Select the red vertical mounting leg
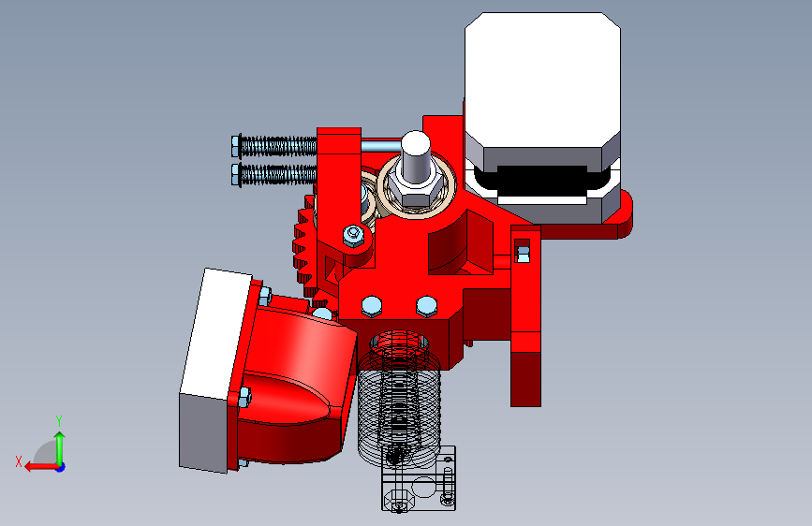 tap(525, 315)
